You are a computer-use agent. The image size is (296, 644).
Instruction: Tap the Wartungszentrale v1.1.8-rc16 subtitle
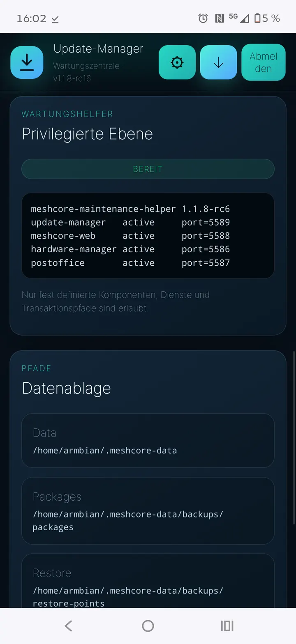88,72
